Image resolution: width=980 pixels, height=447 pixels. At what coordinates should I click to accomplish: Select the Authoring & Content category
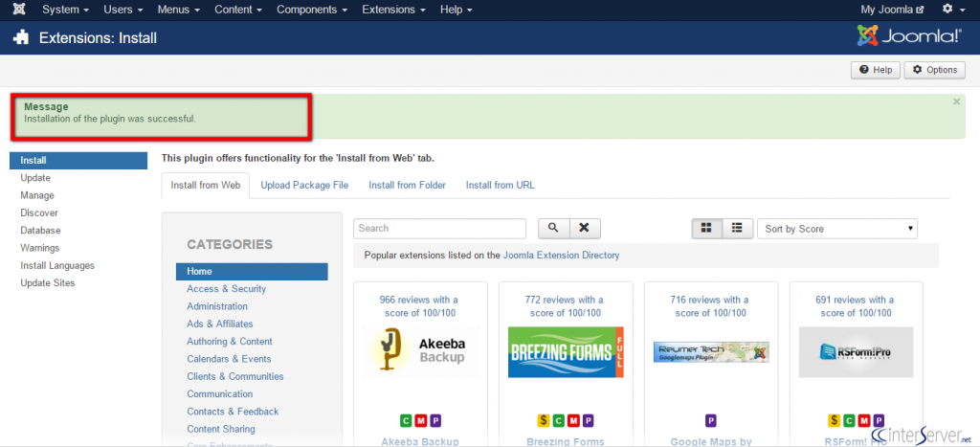pos(230,342)
